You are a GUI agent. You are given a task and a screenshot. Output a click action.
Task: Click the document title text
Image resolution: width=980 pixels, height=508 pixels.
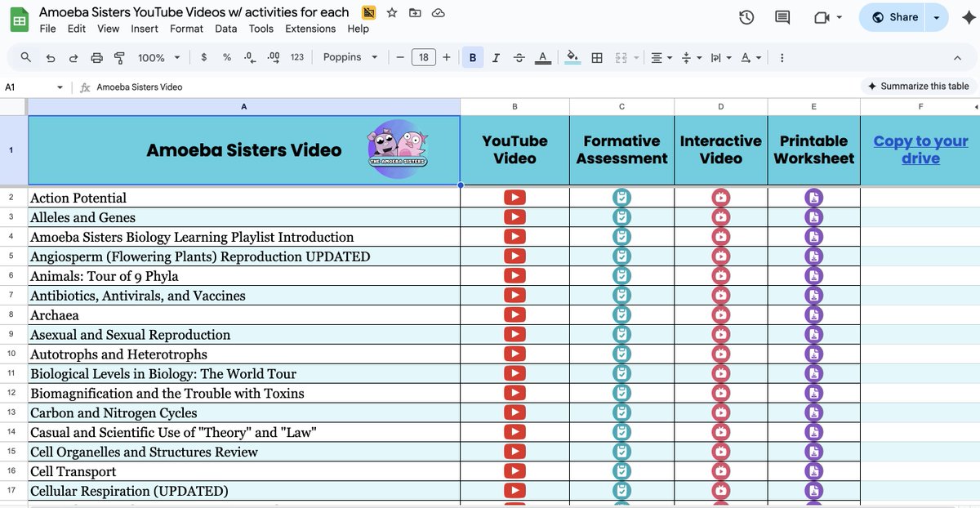tap(194, 12)
